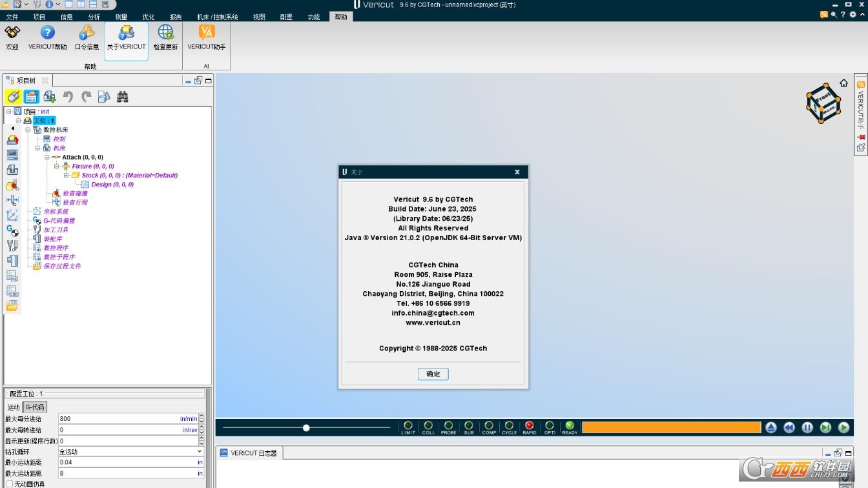Click the view orientation cube
Screen dimensions: 868x488
coord(823,103)
